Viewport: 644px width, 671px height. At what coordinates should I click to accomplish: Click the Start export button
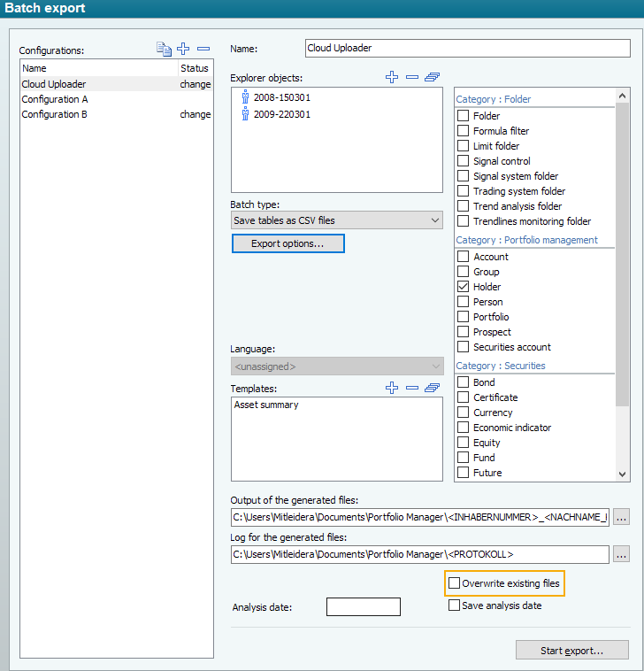[571, 651]
